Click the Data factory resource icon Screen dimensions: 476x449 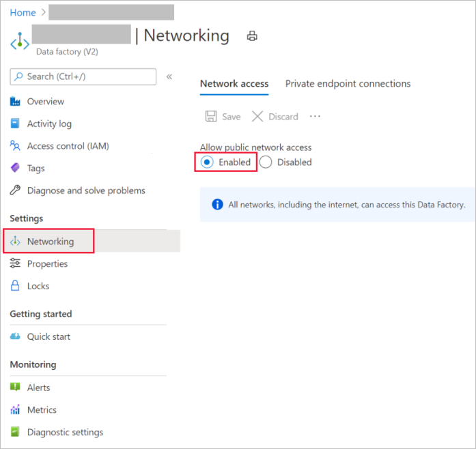point(20,41)
